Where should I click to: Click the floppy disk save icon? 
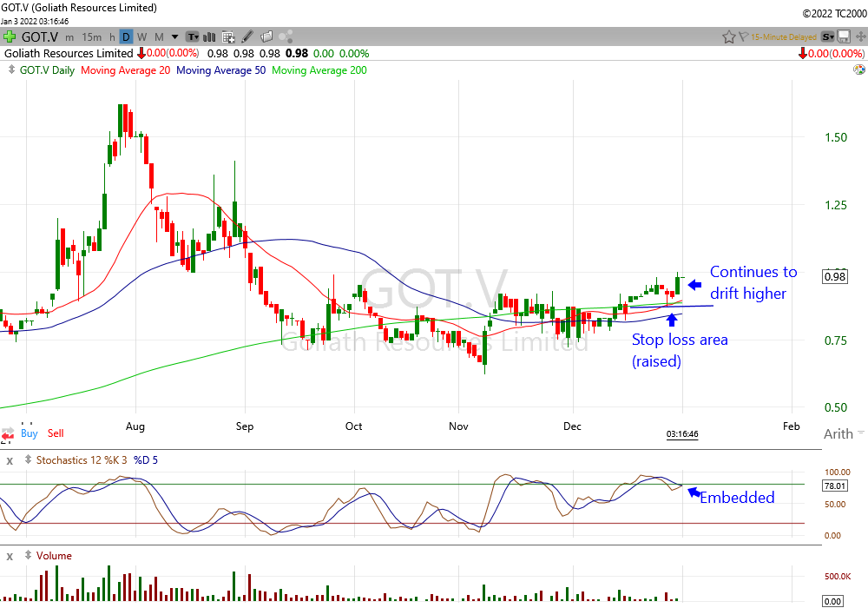[x=844, y=37]
